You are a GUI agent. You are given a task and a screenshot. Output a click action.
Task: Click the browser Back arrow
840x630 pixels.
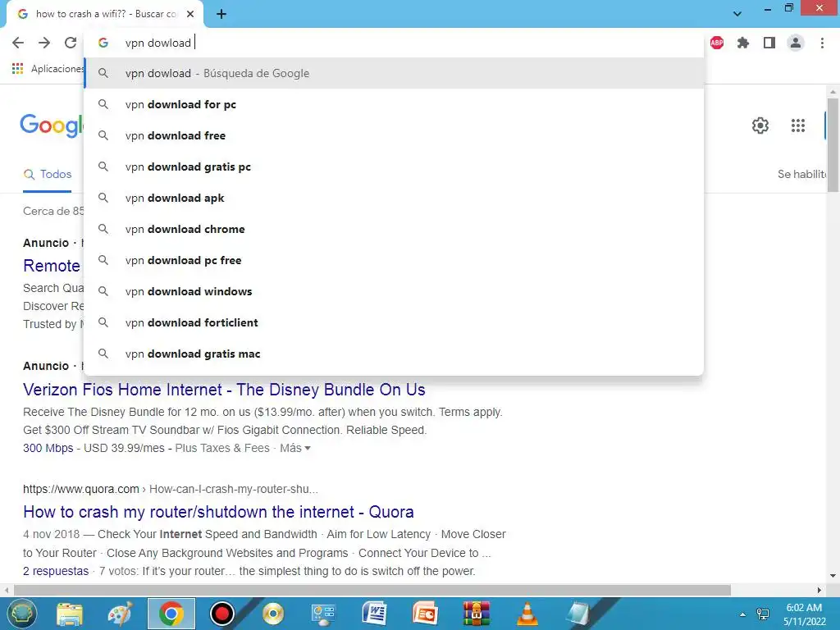(x=18, y=43)
